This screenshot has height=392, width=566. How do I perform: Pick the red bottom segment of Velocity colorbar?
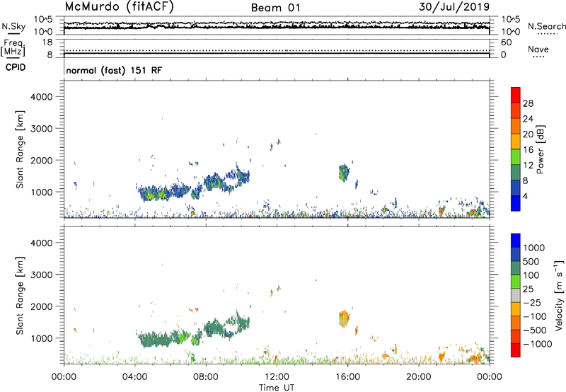(516, 350)
